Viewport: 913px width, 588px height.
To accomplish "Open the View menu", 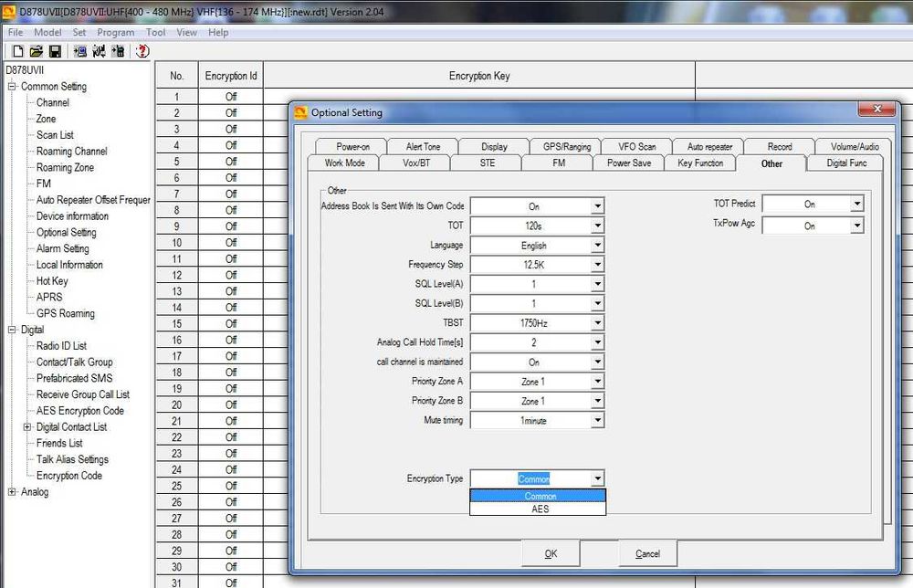I will [186, 33].
